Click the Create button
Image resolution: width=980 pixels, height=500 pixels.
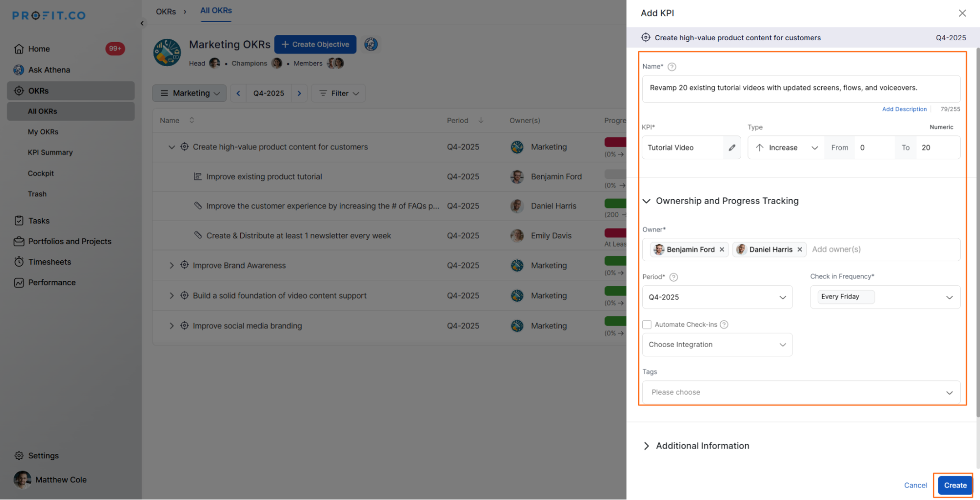click(x=955, y=485)
